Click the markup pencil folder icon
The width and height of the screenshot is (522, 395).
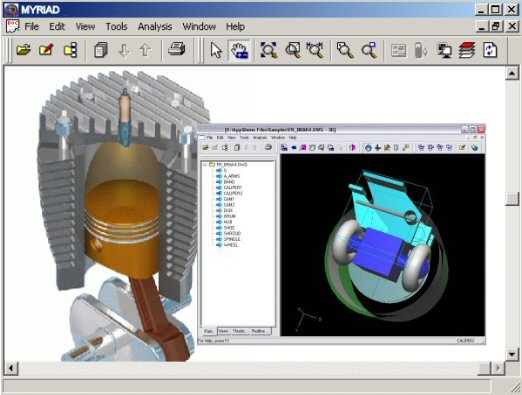pos(46,50)
